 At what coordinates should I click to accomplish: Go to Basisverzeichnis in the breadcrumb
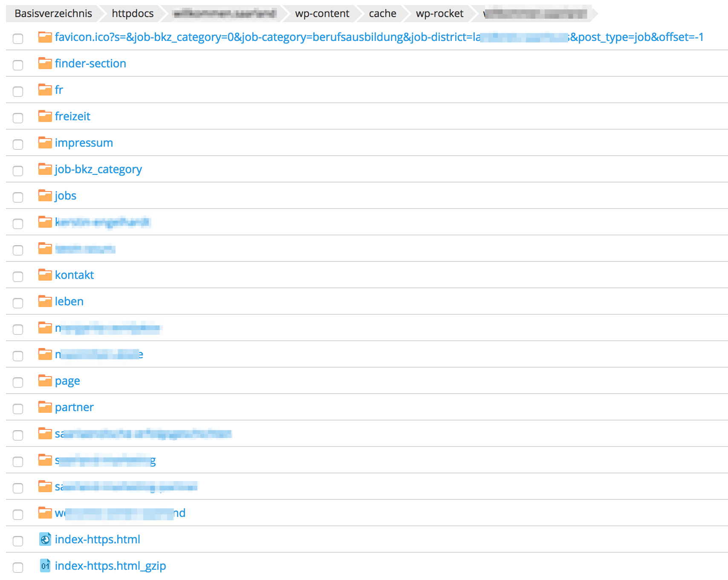[53, 13]
